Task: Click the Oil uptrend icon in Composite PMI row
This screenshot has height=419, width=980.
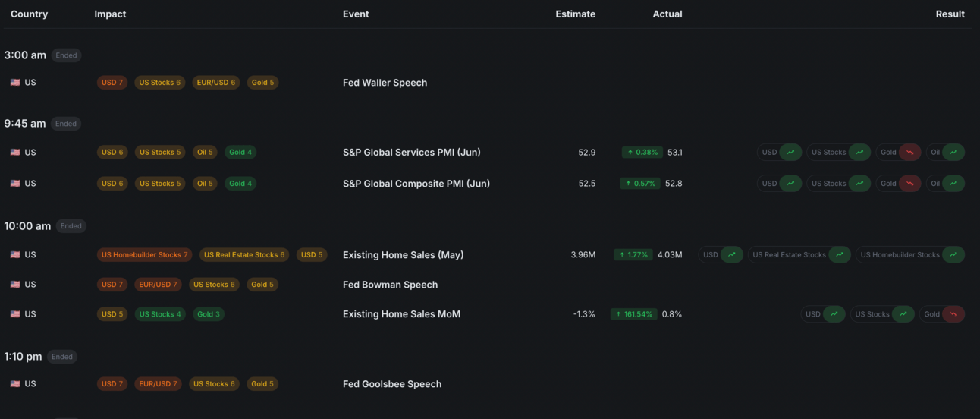Action: 953,184
